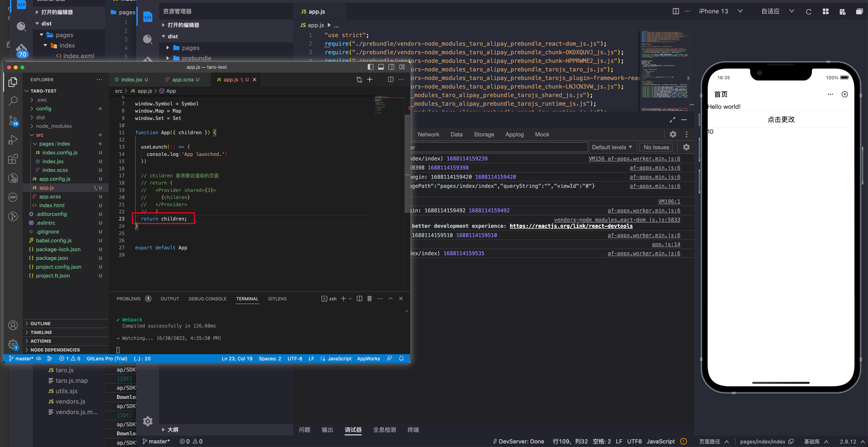Open the log settings gear in the debugger panel
This screenshot has width=868, height=447.
687,147
